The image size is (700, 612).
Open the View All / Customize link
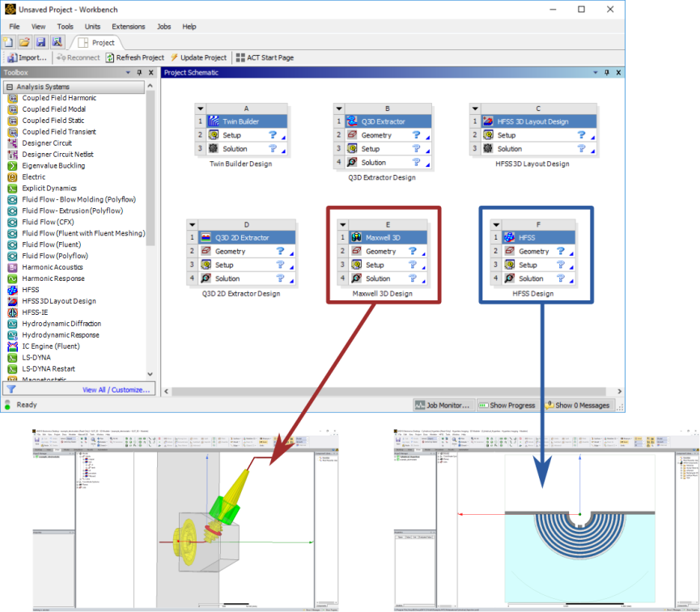[x=117, y=389]
